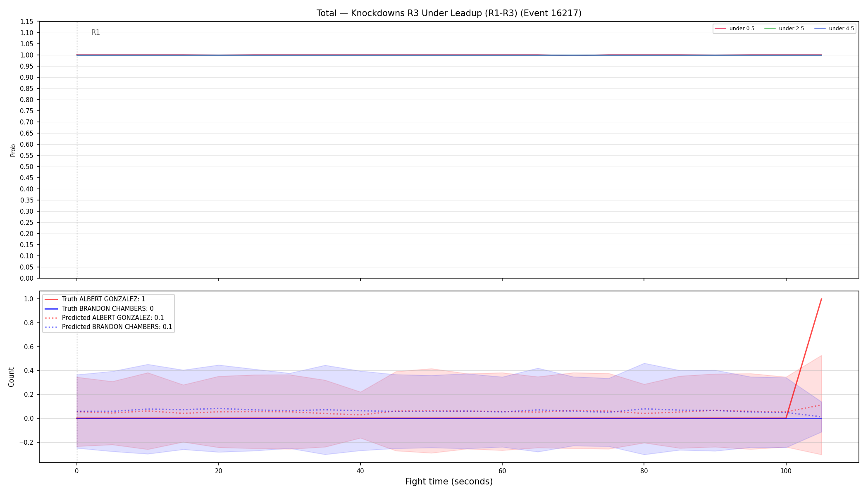This screenshot has height=496, width=868.
Task: Select the 'under 0.5' legend entry
Action: coord(734,29)
